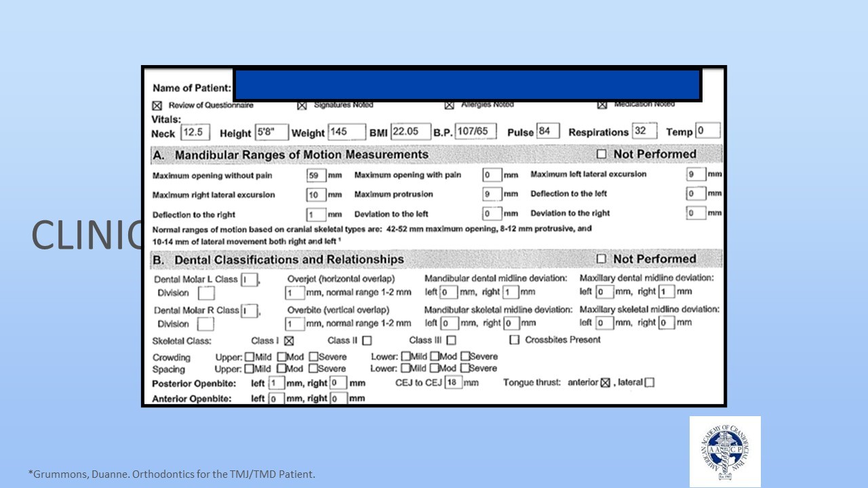Check Crowding Upper Mild box
Screen dimensions: 868x488
click(x=250, y=357)
